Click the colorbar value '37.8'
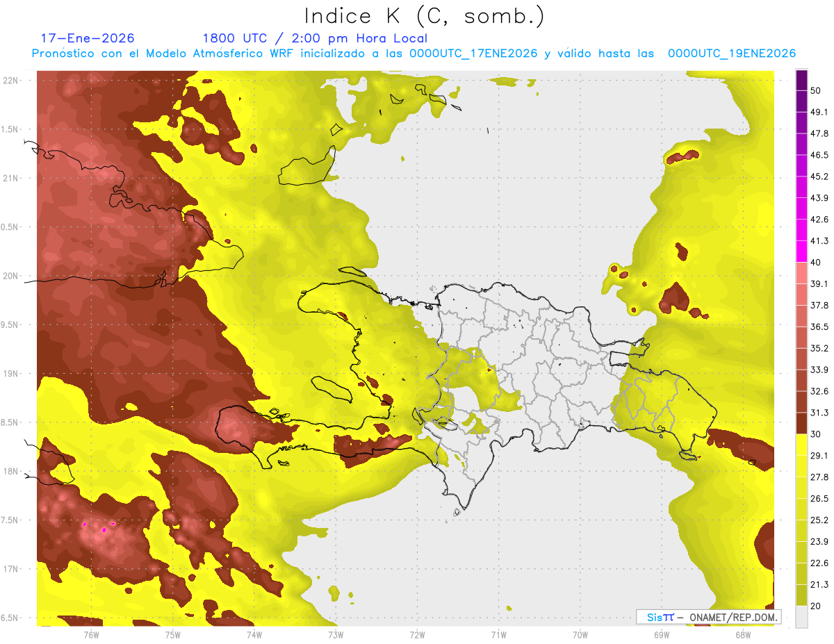834x644 pixels. pos(819,306)
